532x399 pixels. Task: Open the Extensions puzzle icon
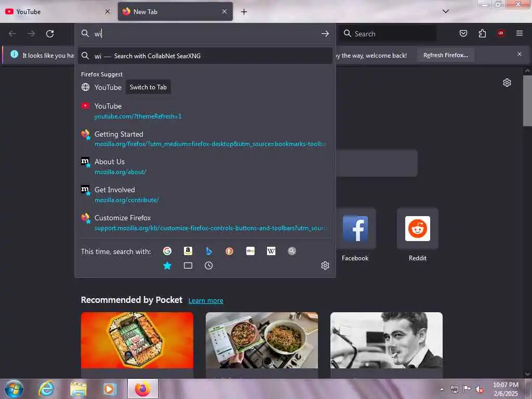click(482, 33)
